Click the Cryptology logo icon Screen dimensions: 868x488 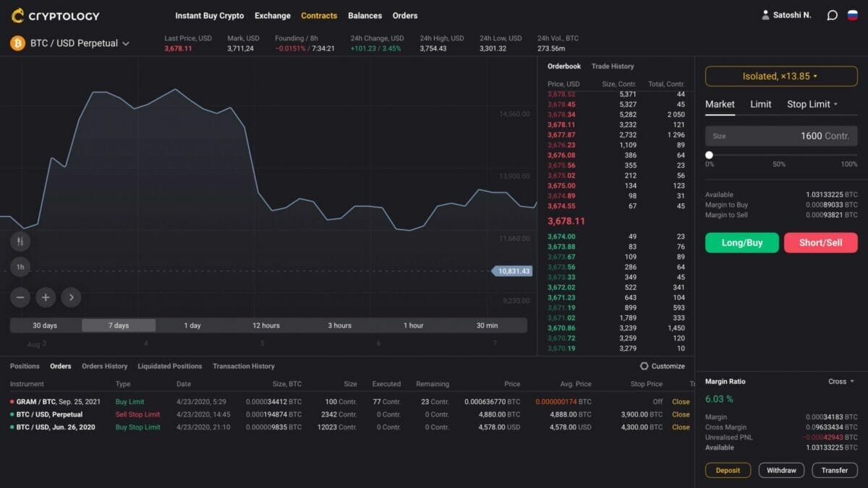pos(17,15)
